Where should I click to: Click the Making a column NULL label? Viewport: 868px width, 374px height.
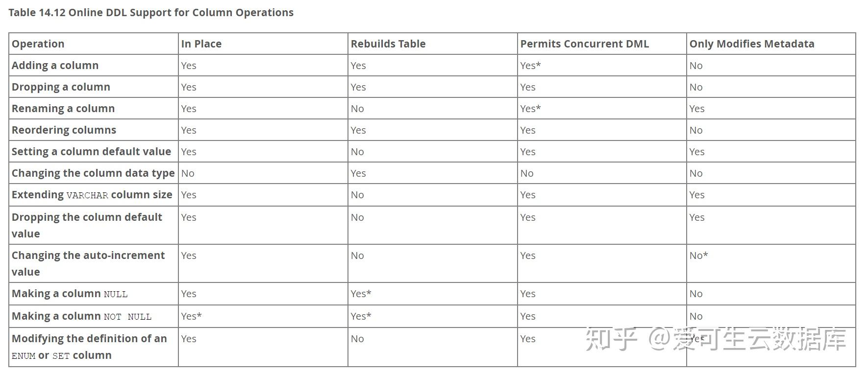[70, 294]
